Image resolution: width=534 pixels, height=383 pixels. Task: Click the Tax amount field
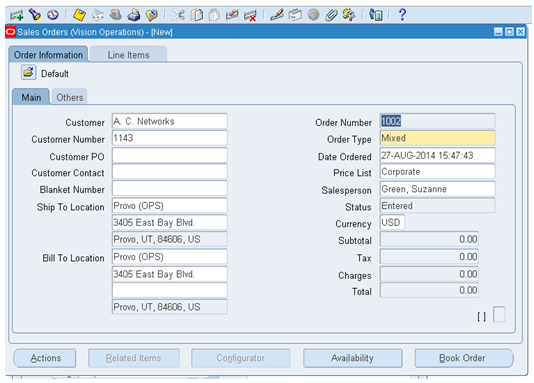tap(429, 256)
